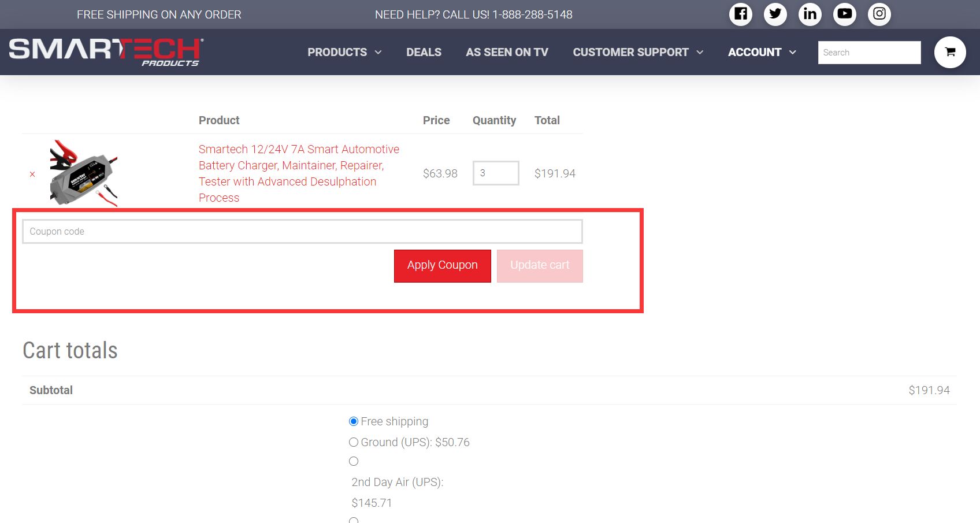Open the shopping cart icon
The width and height of the screenshot is (980, 523).
(950, 52)
